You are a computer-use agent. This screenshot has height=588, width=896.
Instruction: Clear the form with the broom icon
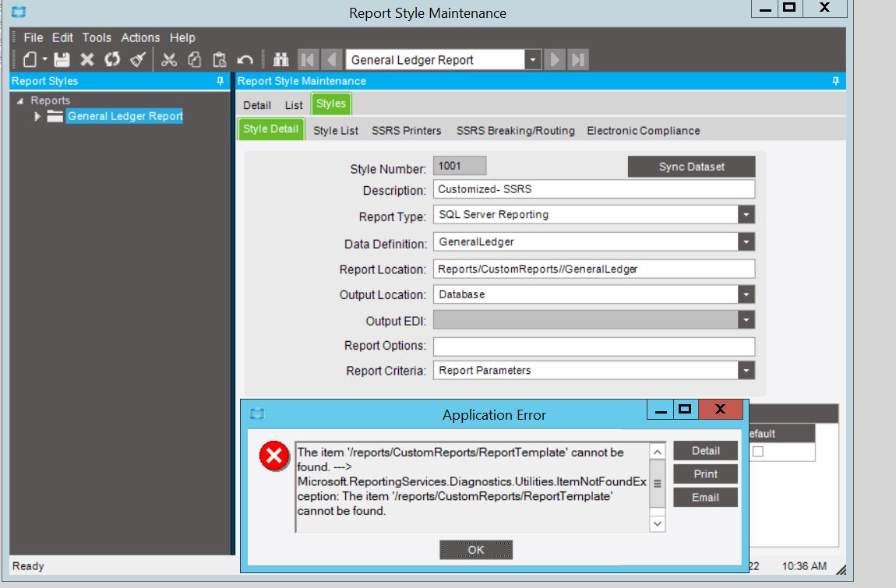click(x=138, y=59)
